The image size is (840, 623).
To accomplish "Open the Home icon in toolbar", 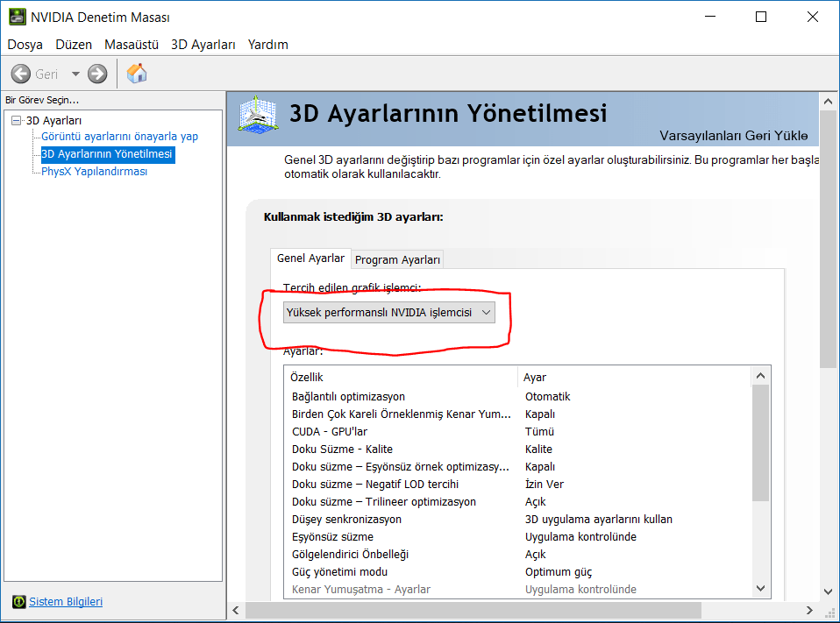I will (x=137, y=74).
